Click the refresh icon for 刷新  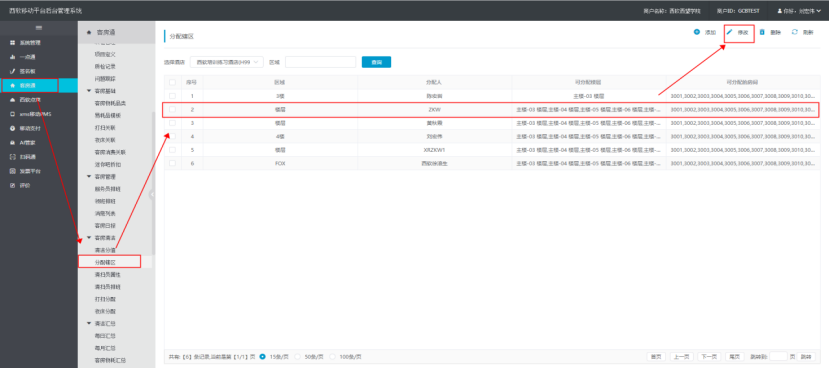pyautogui.click(x=795, y=32)
